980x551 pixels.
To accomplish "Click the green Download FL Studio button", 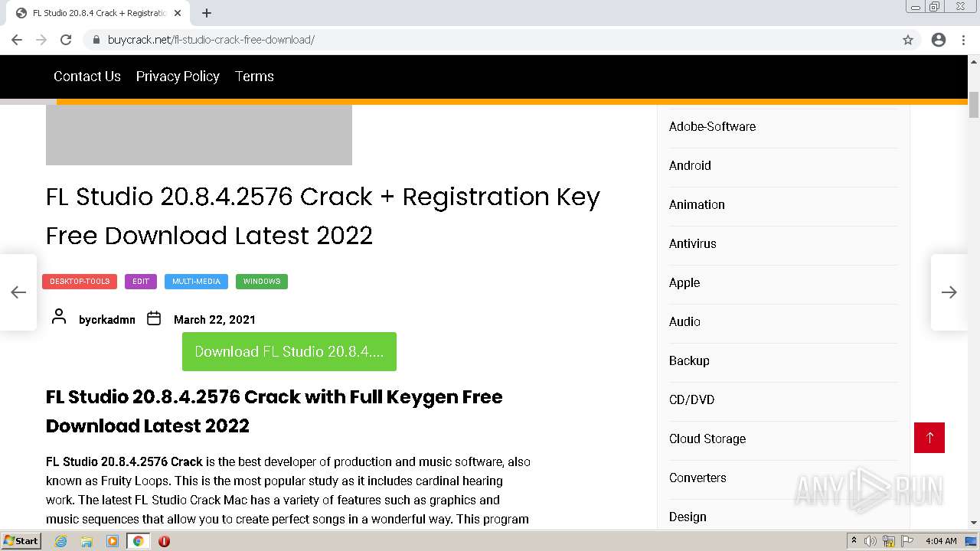I will [x=289, y=352].
